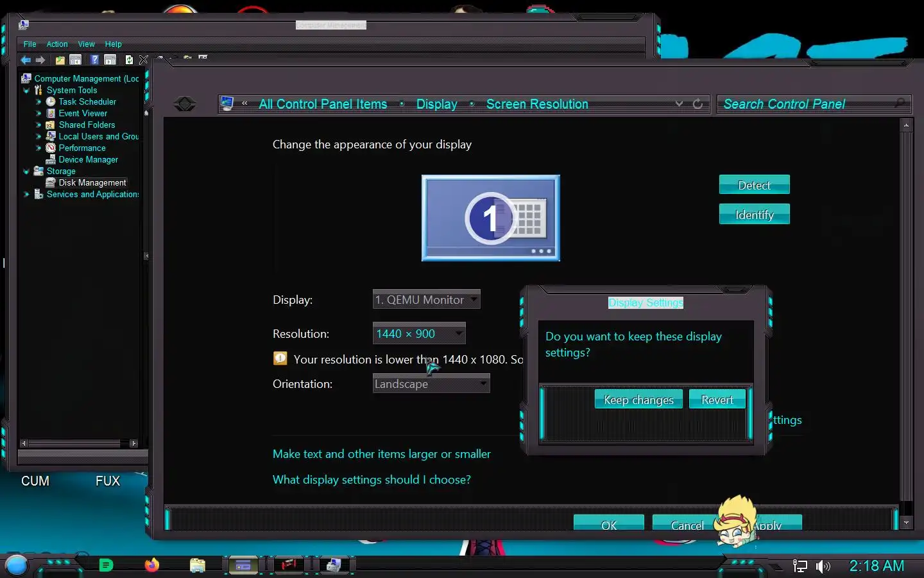Click right scroll arrow under console tree
924x578 pixels.
click(x=133, y=443)
